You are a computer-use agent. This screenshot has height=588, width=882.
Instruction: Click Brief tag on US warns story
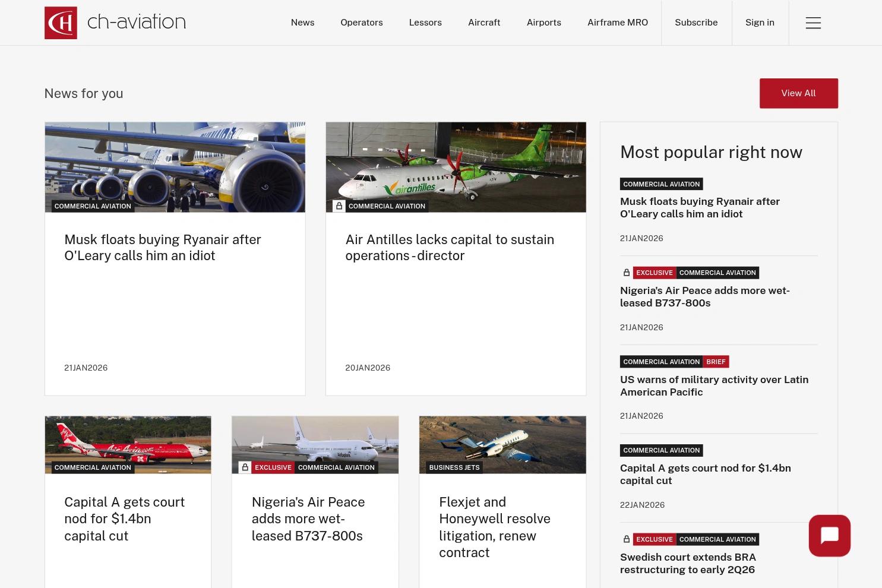tap(716, 362)
